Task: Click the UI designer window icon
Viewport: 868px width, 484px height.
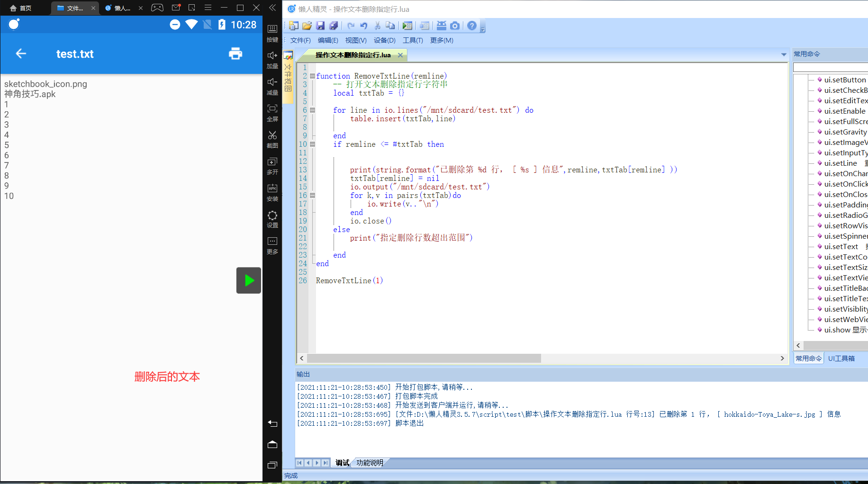Action: [x=425, y=26]
